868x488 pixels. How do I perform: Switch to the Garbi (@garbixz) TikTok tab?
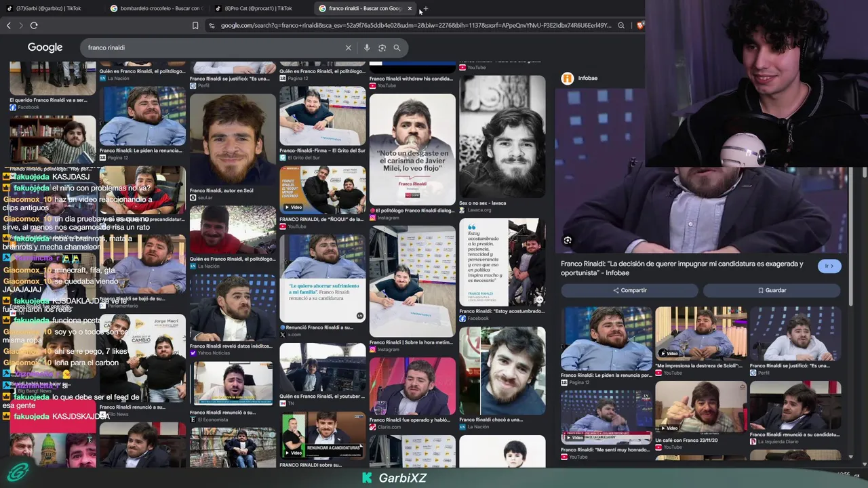click(x=48, y=8)
